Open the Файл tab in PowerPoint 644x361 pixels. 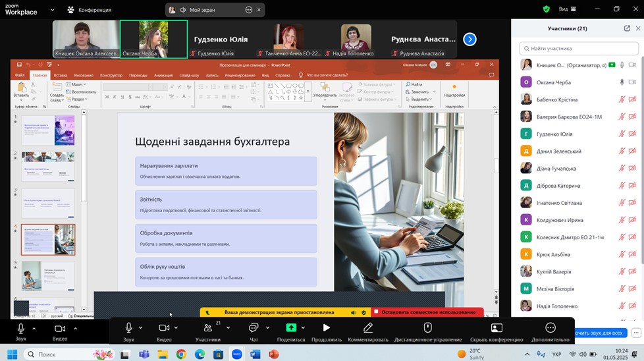point(20,75)
